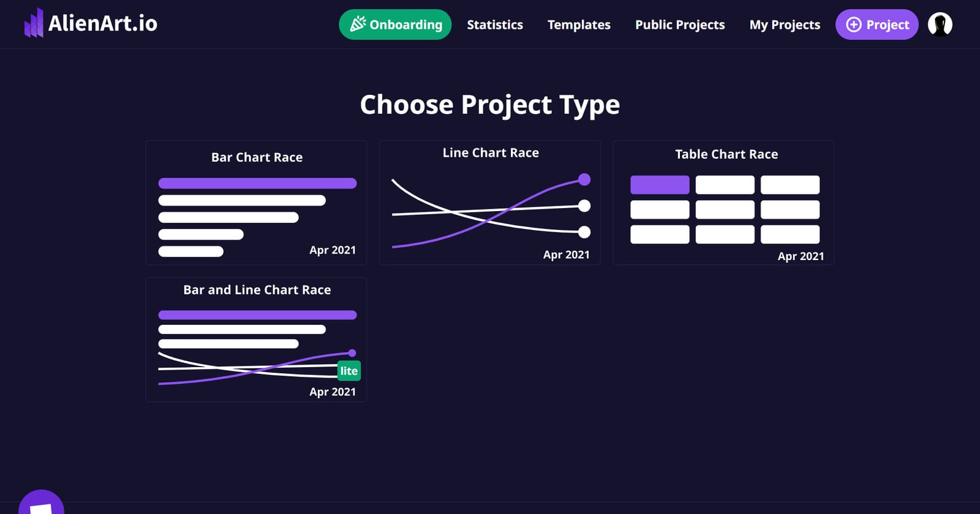This screenshot has height=514, width=980.
Task: Select the Table Chart Race preview graphic
Action: (x=725, y=209)
